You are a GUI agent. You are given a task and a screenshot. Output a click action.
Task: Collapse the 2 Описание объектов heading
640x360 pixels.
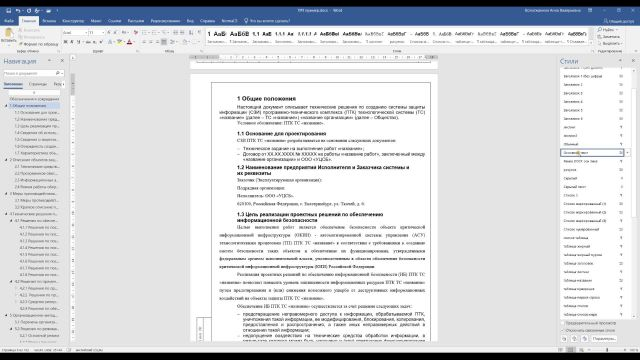[6, 160]
